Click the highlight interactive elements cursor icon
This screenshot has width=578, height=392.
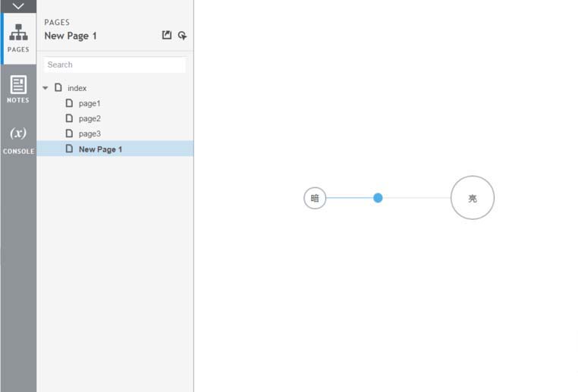[x=183, y=36]
